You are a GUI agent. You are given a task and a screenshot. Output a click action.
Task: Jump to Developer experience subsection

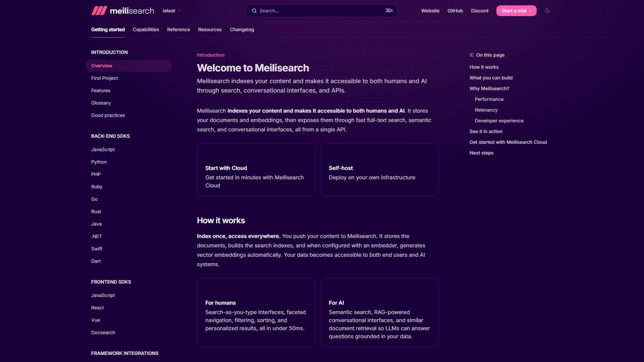tap(499, 121)
